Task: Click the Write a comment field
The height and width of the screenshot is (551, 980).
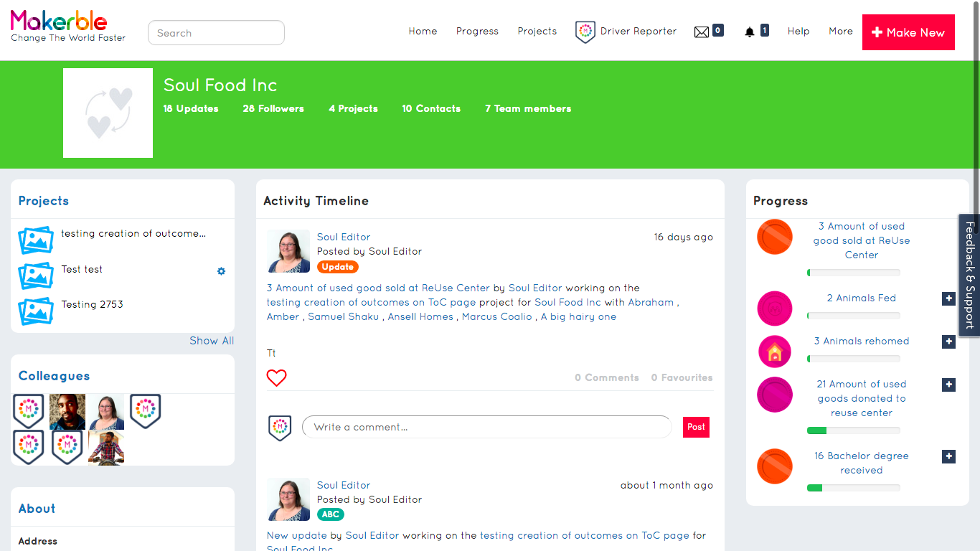Action: tap(487, 427)
